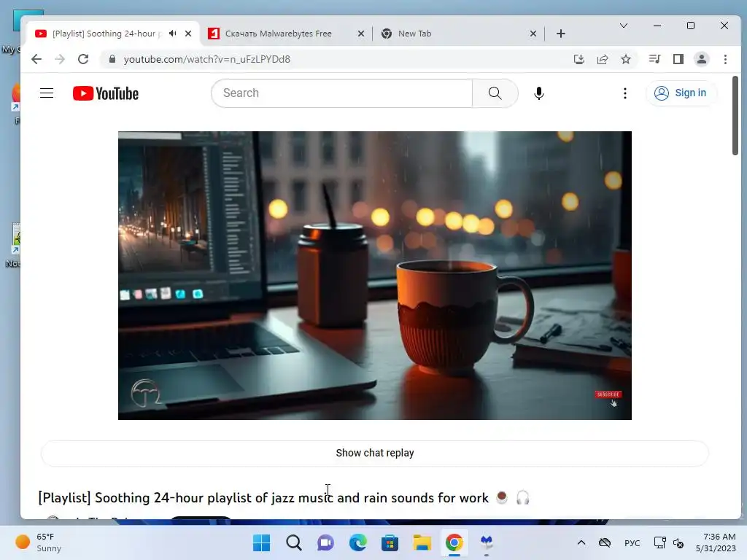747x560 pixels.
Task: Install the YouTube app icon in address bar
Action: point(578,59)
